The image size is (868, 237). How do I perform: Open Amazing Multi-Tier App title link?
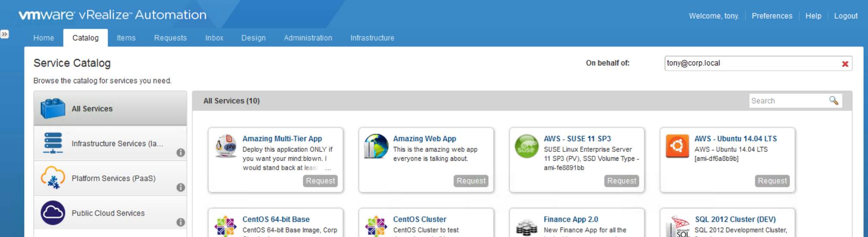(282, 139)
